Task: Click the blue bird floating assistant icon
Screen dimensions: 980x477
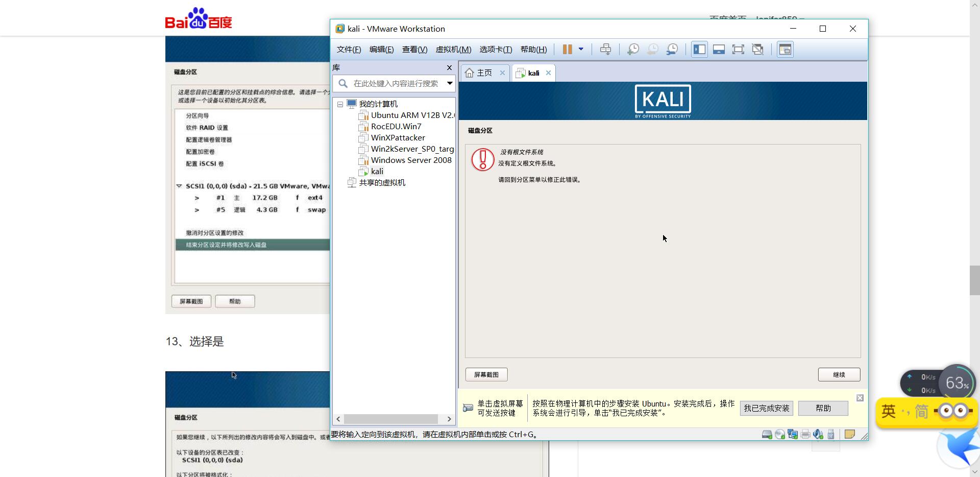Action: tap(960, 447)
